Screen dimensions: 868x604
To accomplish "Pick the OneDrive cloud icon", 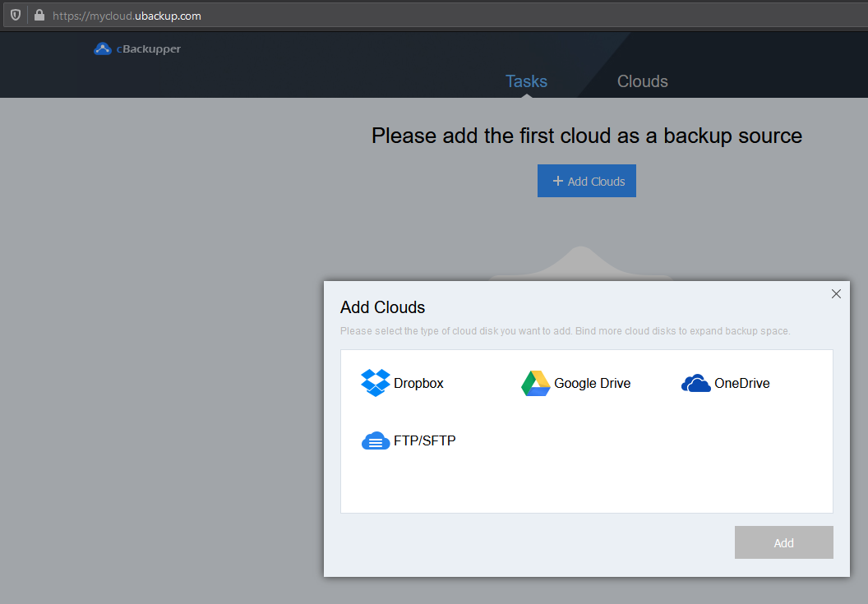I will pyautogui.click(x=695, y=384).
